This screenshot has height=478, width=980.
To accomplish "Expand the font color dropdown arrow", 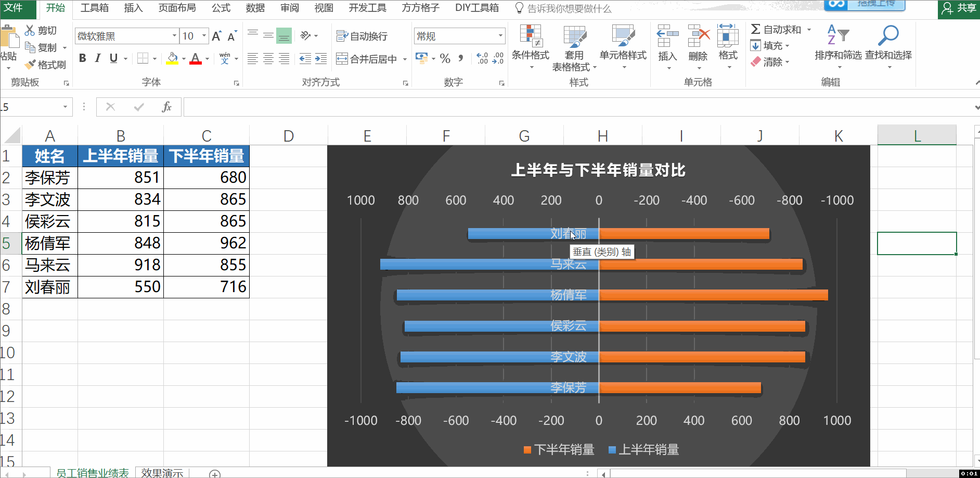I will pos(207,58).
